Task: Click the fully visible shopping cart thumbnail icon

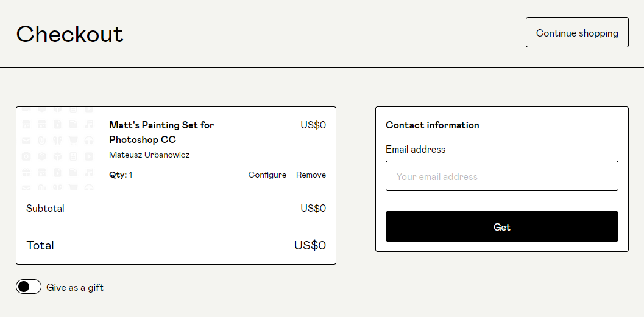Action: click(73, 140)
